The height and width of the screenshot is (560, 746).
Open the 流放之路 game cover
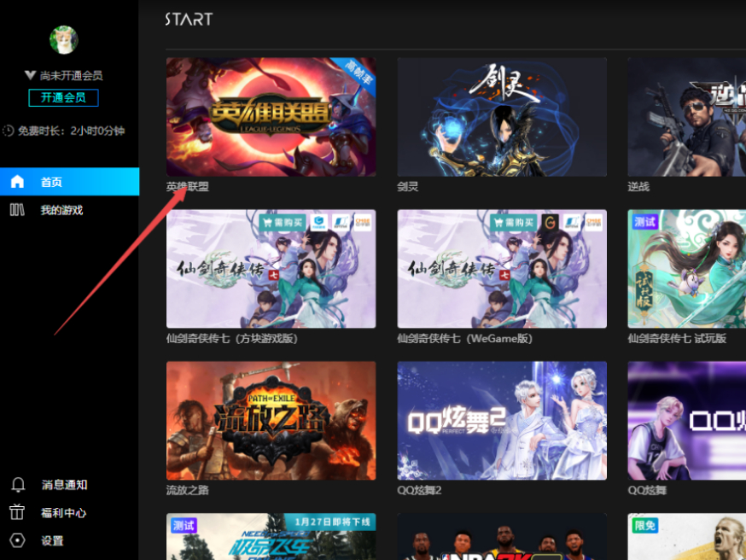271,421
